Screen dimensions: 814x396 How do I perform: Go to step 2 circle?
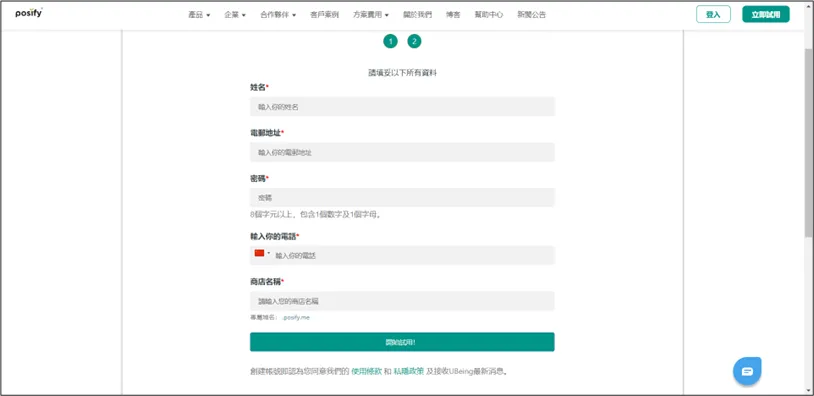(414, 42)
